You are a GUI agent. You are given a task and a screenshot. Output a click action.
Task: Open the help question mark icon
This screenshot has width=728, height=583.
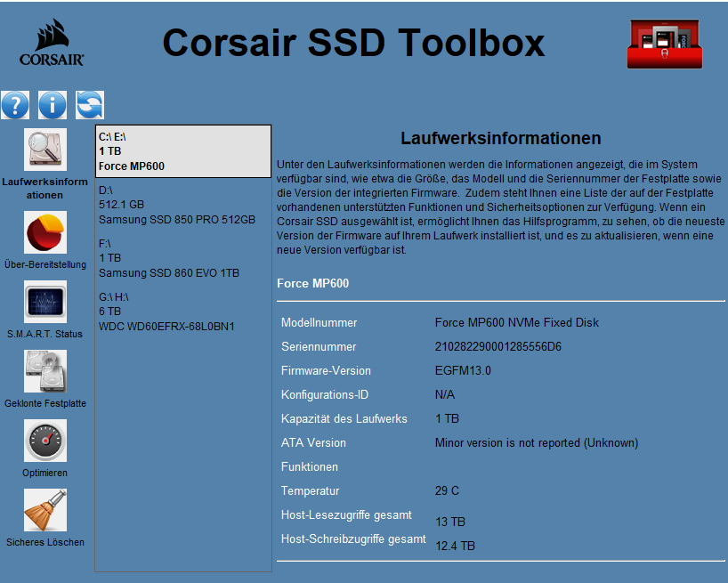pos(15,105)
